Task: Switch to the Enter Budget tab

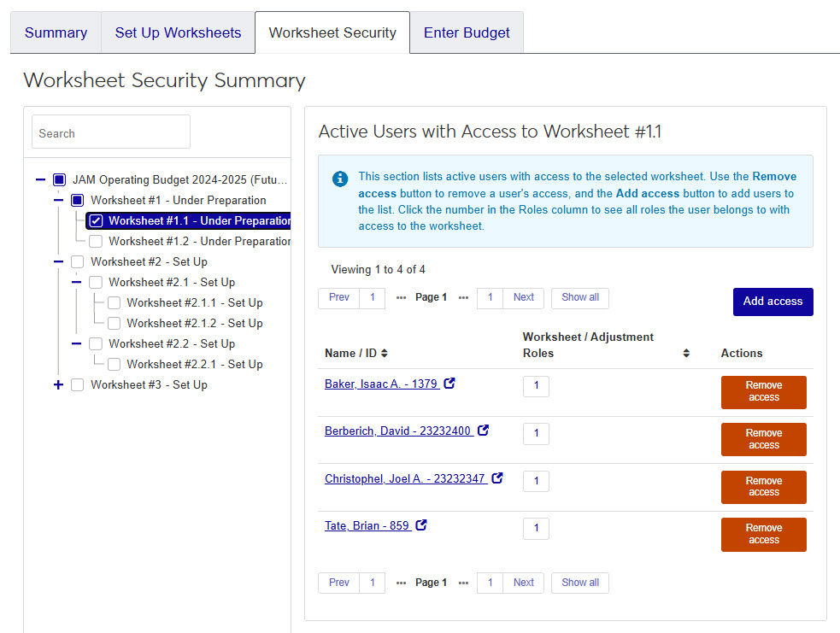Action: coord(467,32)
